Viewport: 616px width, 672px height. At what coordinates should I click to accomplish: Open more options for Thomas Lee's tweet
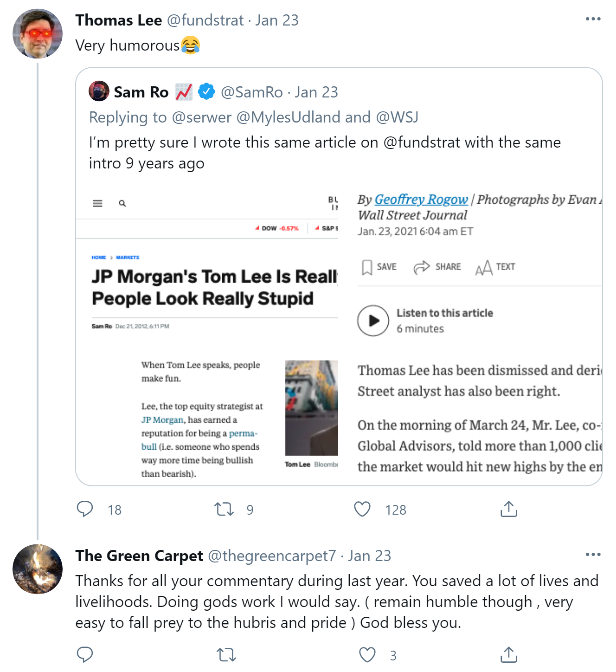pyautogui.click(x=593, y=19)
